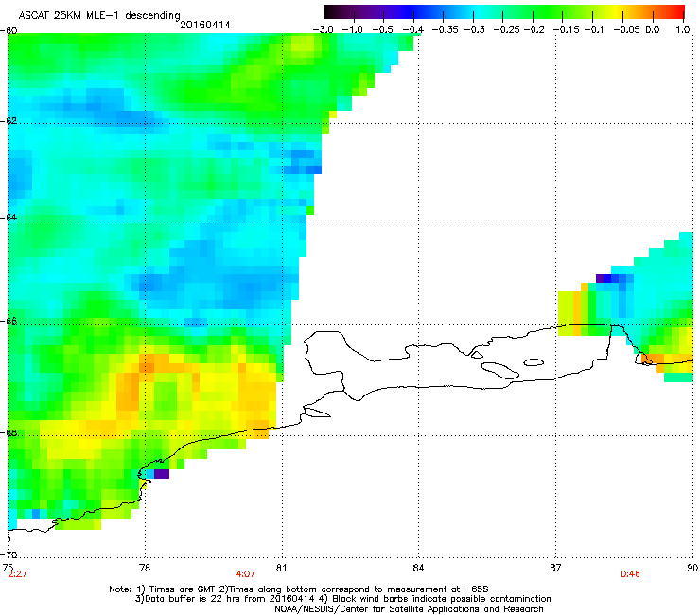
Task: Click the -0.35 color scale label
Action: pyautogui.click(x=445, y=30)
